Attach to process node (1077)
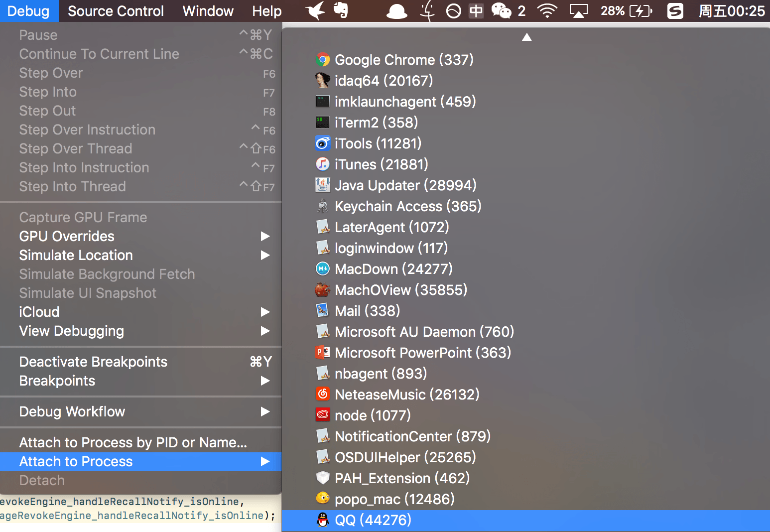 click(526, 415)
